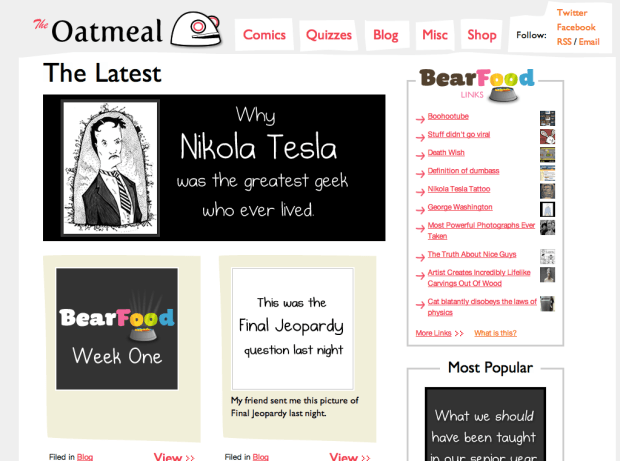
Task: Subscribe via the RSS link
Action: point(564,42)
